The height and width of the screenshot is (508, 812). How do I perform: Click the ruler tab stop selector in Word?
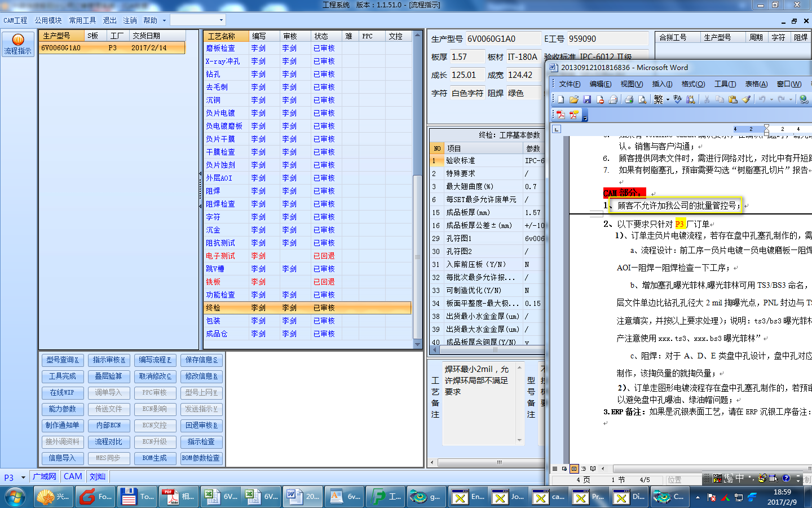click(556, 129)
